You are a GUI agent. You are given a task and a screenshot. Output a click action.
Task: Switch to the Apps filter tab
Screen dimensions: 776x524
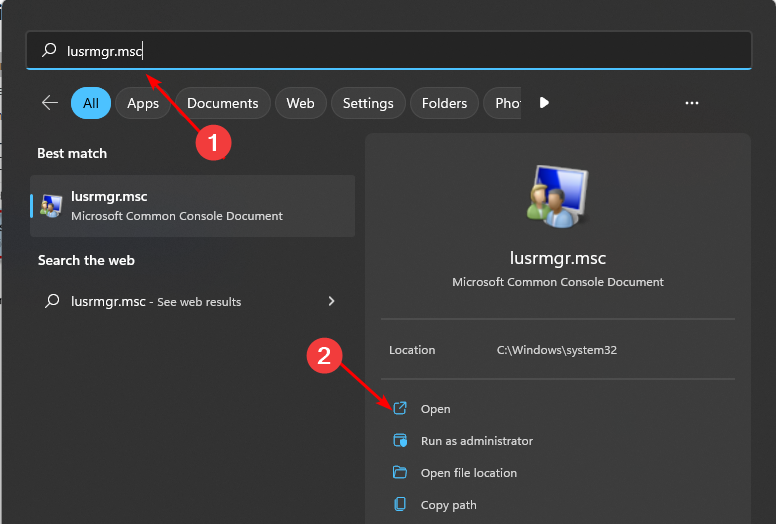pos(143,103)
